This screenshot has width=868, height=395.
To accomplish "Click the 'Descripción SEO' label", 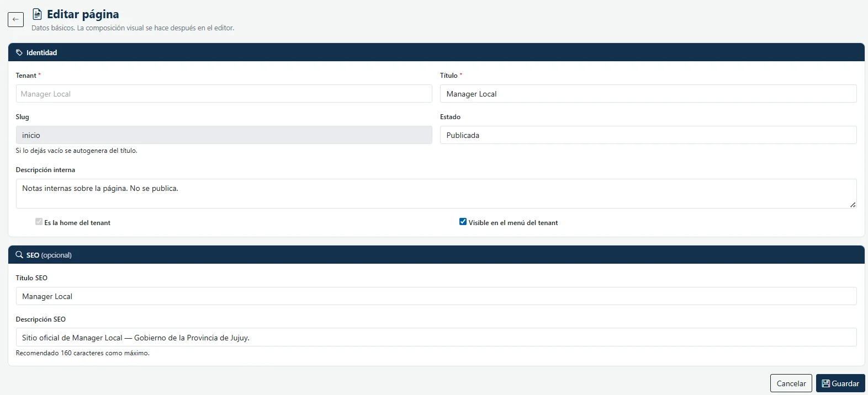I will [x=41, y=319].
